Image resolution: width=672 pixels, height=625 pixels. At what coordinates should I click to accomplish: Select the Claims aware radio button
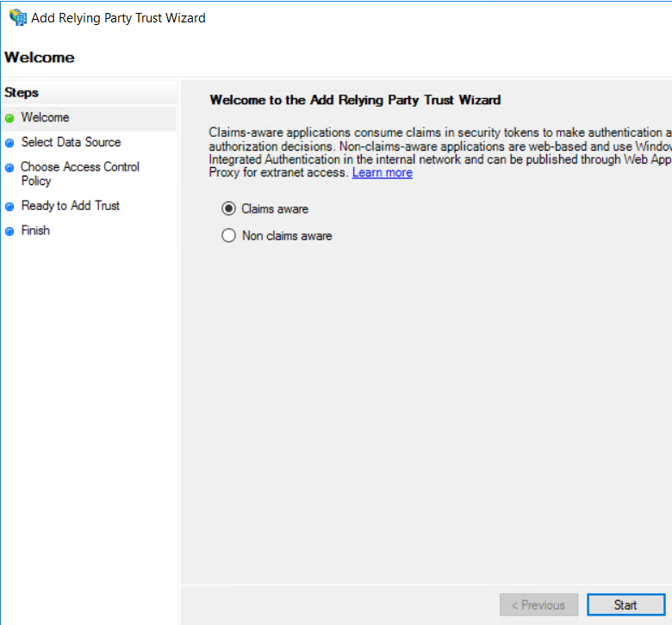(x=229, y=208)
